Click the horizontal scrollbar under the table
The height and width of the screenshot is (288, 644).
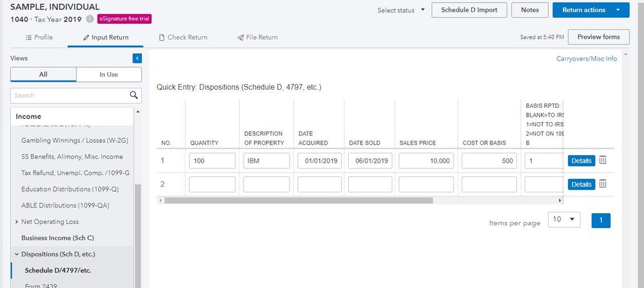coord(298,200)
